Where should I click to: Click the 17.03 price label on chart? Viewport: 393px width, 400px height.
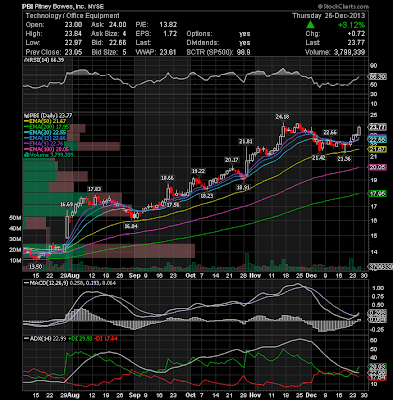coord(94,189)
